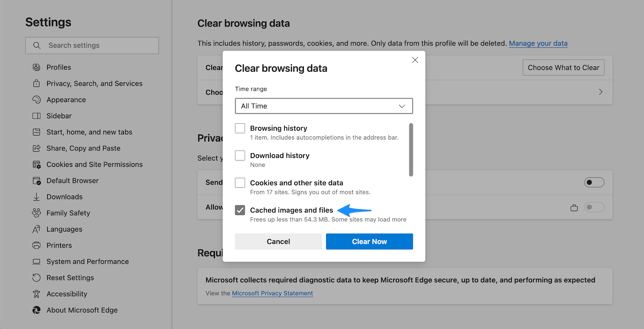Open Share, Copy and Paste page
Image resolution: width=644 pixels, height=329 pixels.
pos(83,148)
